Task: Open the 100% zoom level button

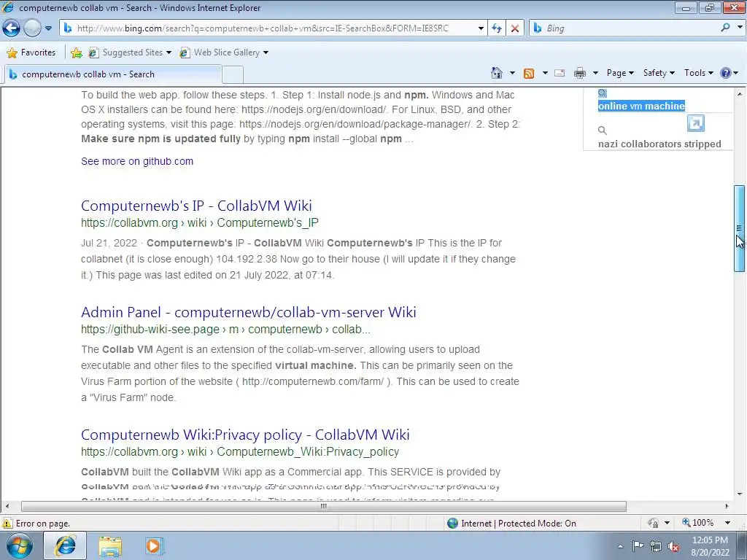Action: click(698, 523)
